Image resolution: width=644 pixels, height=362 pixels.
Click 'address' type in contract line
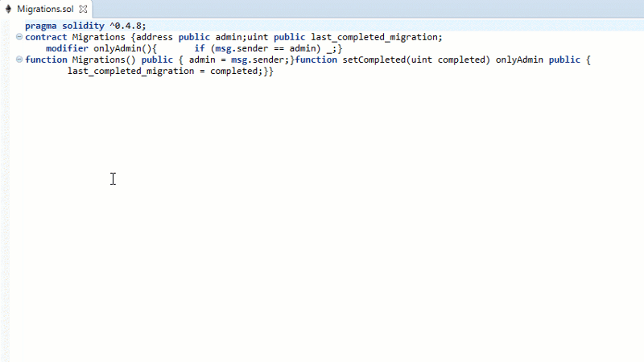(x=155, y=37)
